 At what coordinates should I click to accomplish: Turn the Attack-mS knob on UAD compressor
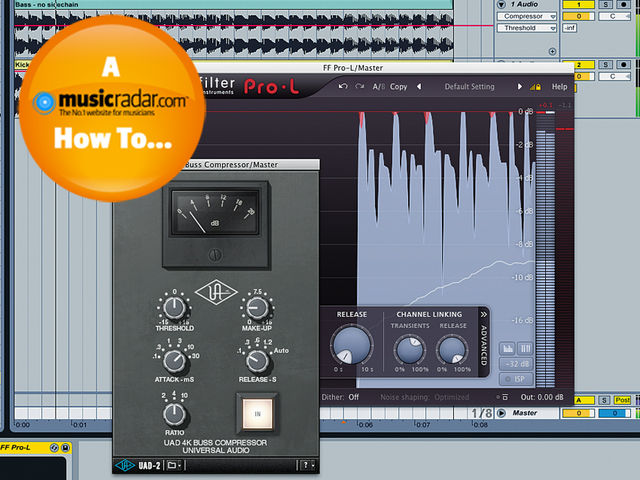point(174,361)
